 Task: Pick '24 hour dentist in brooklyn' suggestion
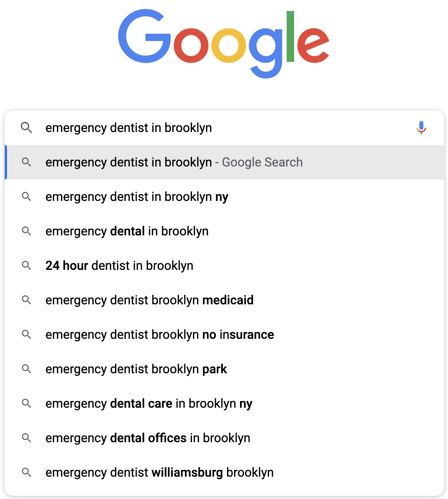click(x=224, y=266)
